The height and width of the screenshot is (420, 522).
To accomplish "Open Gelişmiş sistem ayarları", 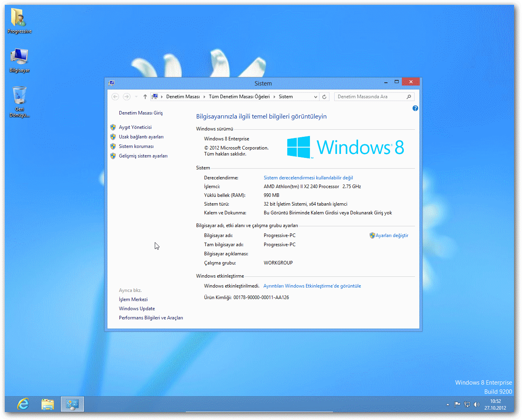I will (143, 156).
